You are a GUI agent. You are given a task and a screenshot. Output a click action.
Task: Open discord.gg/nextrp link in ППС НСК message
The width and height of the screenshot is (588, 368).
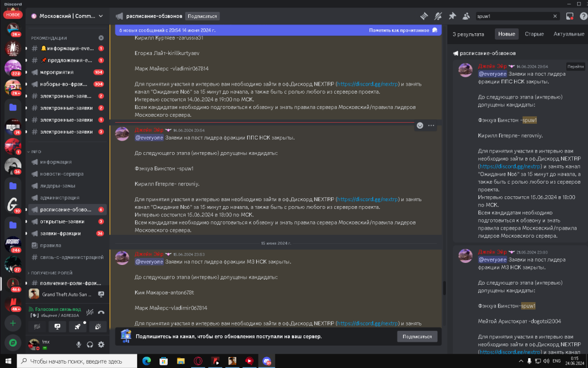click(367, 200)
